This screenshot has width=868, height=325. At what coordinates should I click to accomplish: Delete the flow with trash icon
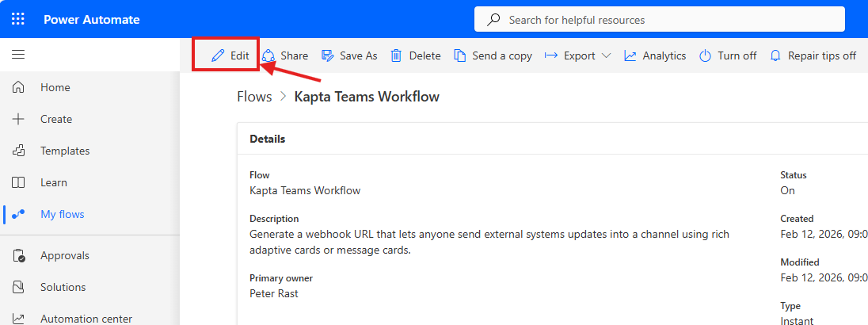coord(415,55)
